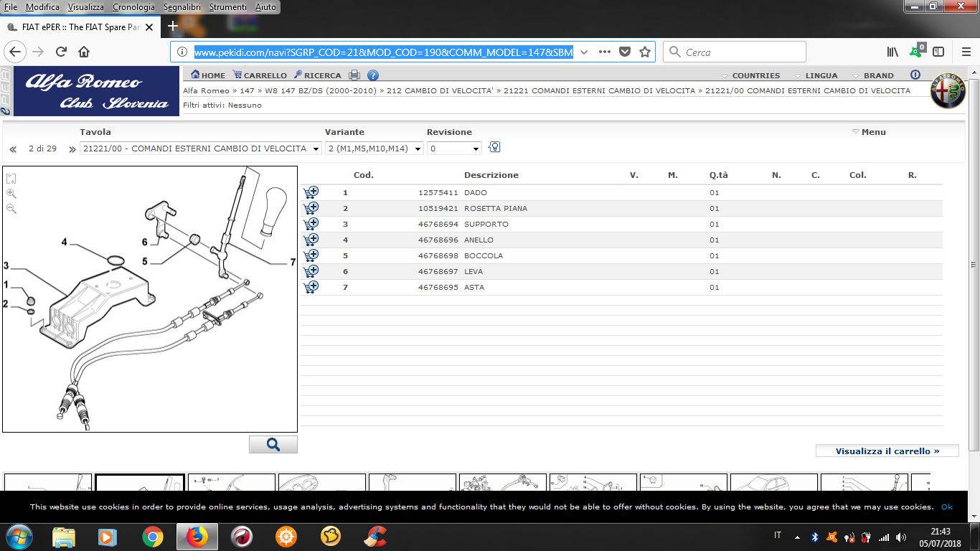
Task: Add the SUPPORTO part to cart
Action: point(311,224)
